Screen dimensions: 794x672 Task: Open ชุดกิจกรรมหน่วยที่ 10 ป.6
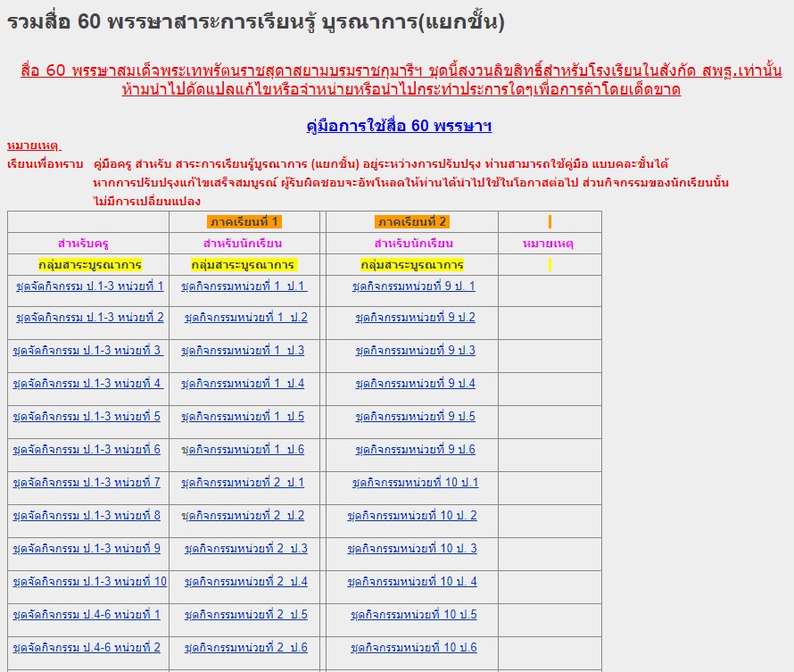point(414,647)
